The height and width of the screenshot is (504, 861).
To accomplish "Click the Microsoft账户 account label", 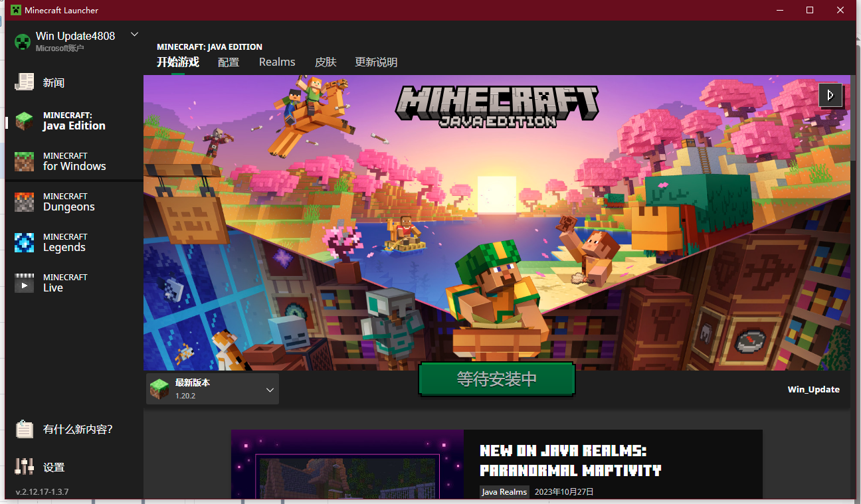I will coord(60,48).
